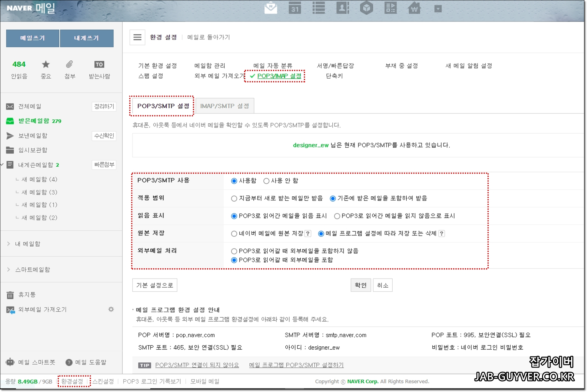This screenshot has width=587, height=392.
Task: Select 네이버 메일에 원본 저장 option
Action: (234, 233)
